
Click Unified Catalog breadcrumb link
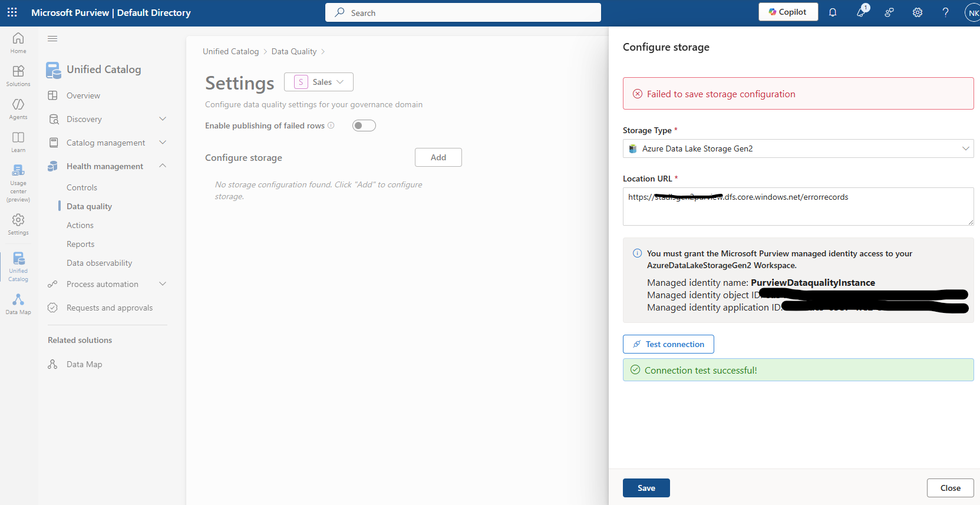[x=231, y=51]
